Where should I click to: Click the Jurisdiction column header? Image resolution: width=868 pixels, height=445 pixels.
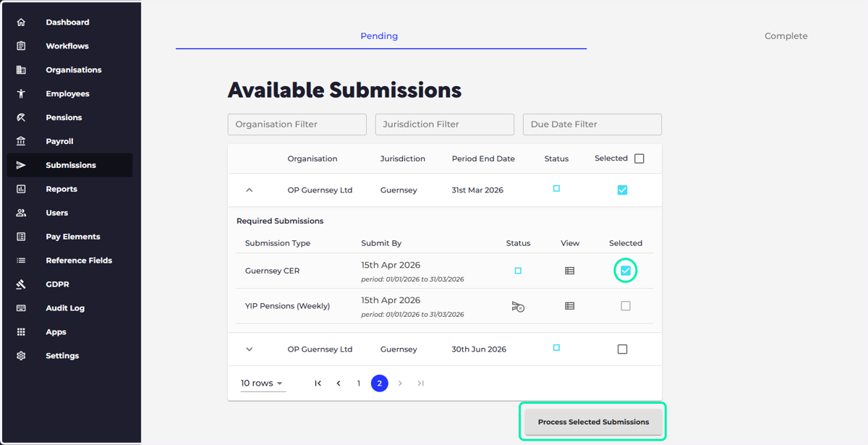(403, 158)
